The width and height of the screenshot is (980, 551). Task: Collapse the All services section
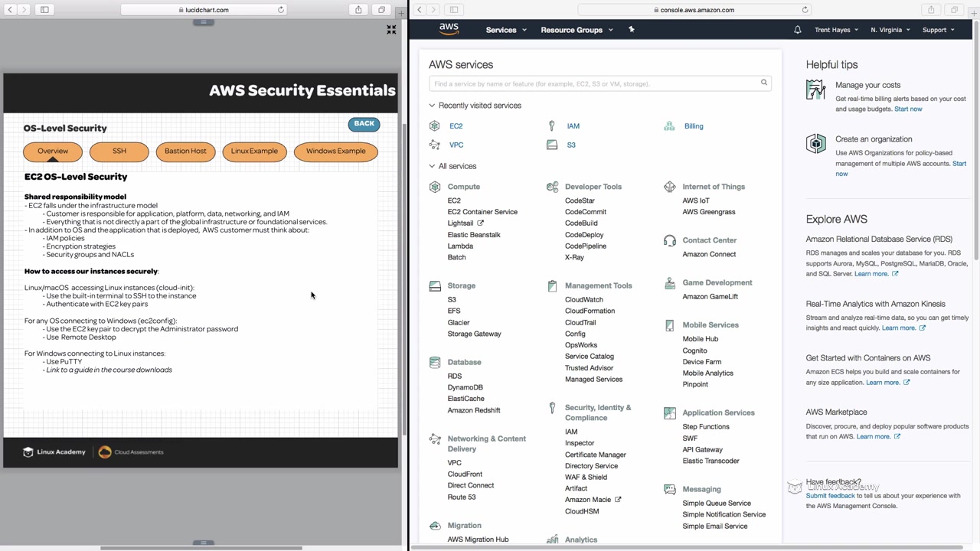(x=452, y=166)
